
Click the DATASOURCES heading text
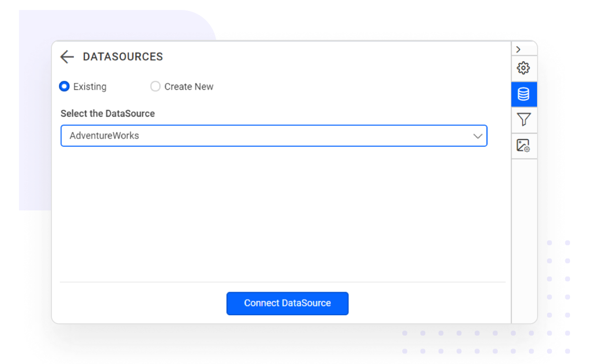(x=123, y=57)
